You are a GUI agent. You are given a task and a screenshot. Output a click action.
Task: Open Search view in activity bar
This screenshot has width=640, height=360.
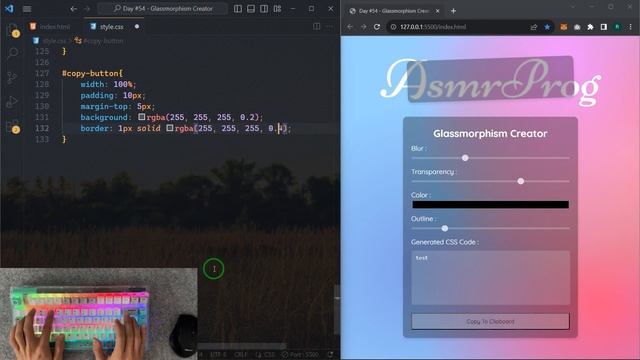[13, 53]
